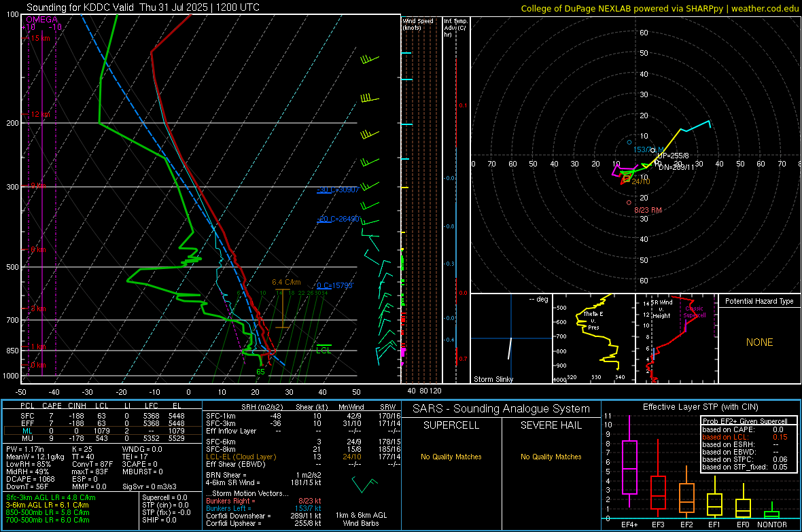Click the '0 C=15793' freezing level label
This screenshot has height=532, width=802.
point(335,285)
